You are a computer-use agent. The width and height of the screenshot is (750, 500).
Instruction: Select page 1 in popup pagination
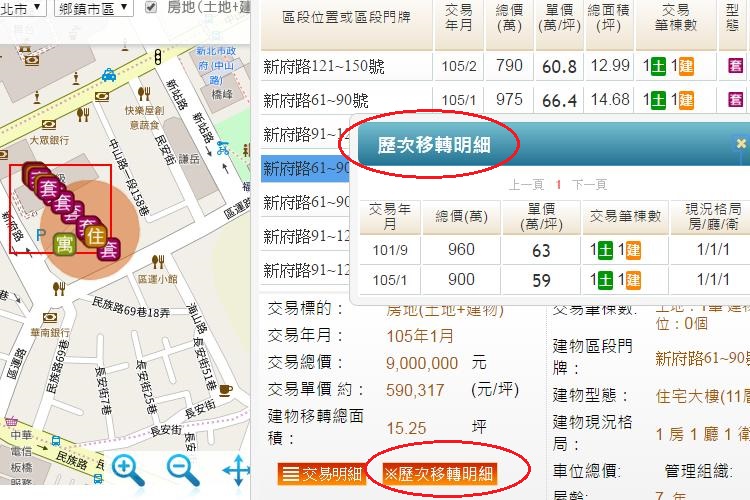pyautogui.click(x=558, y=185)
